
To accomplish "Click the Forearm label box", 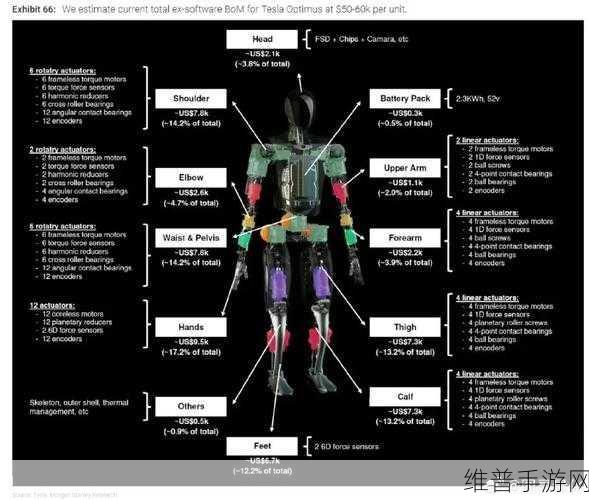I will point(405,238).
